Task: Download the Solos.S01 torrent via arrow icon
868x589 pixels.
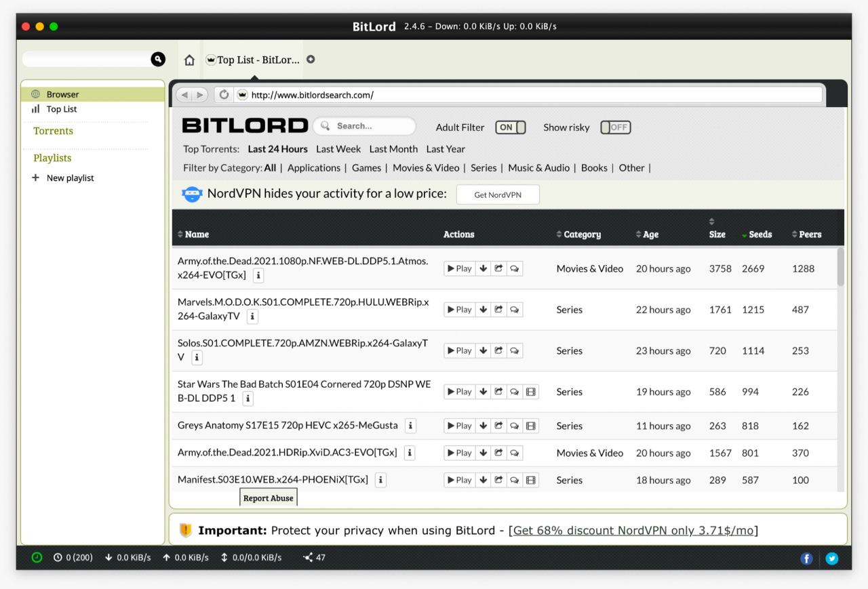Action: [x=483, y=350]
